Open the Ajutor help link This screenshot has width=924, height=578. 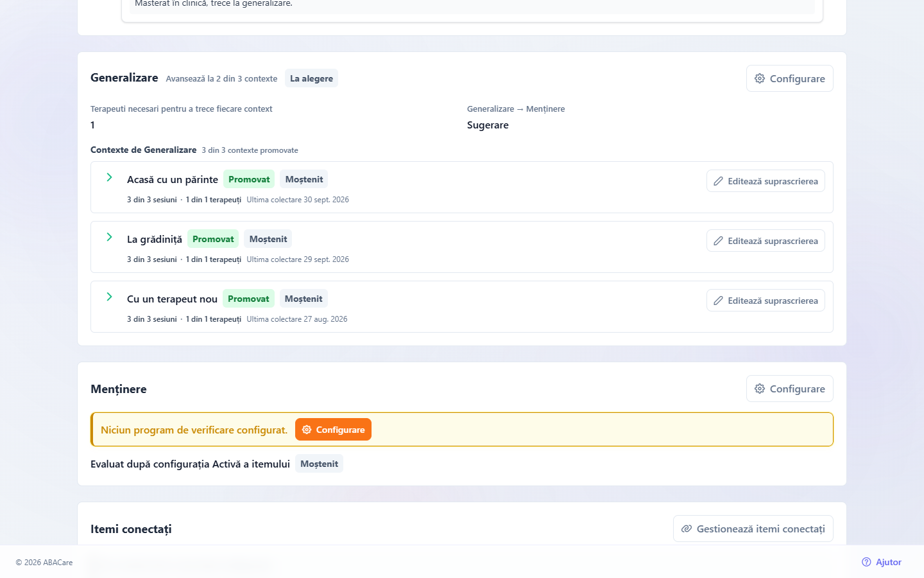882,562
